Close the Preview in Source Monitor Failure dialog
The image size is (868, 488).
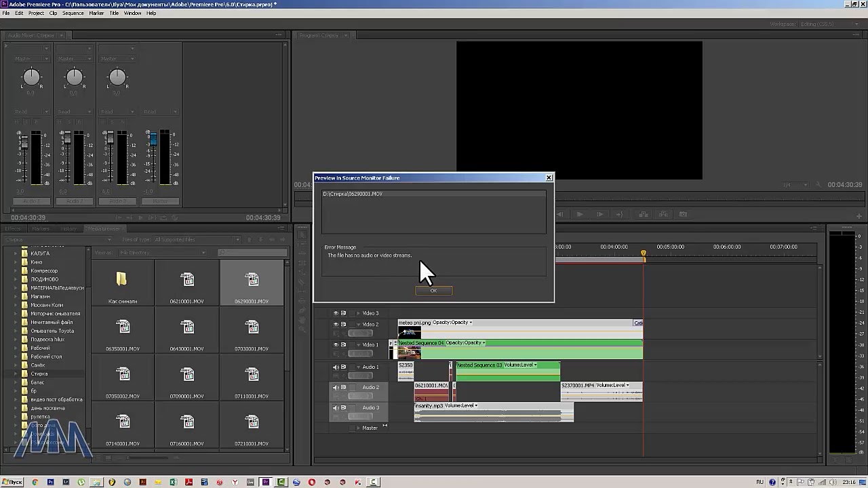click(549, 178)
